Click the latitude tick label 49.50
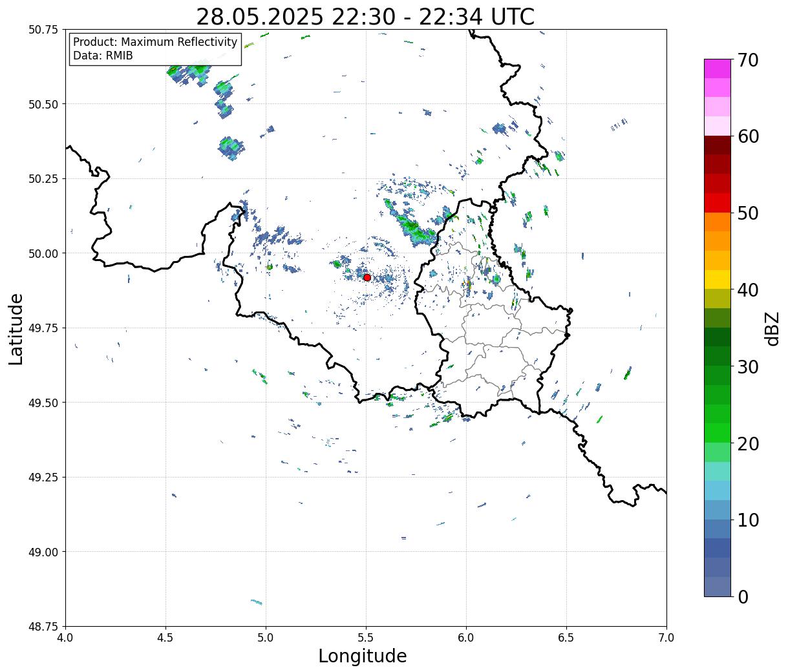The image size is (788, 672). [43, 403]
